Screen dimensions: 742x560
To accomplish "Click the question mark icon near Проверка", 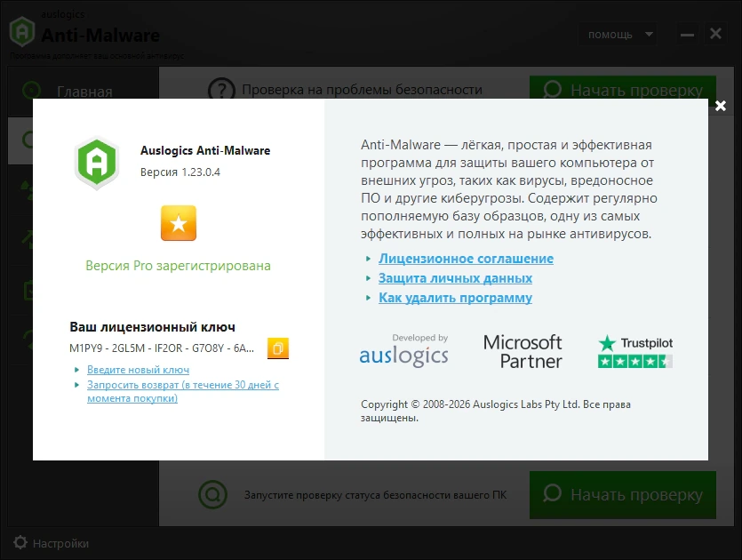I will pos(221,89).
